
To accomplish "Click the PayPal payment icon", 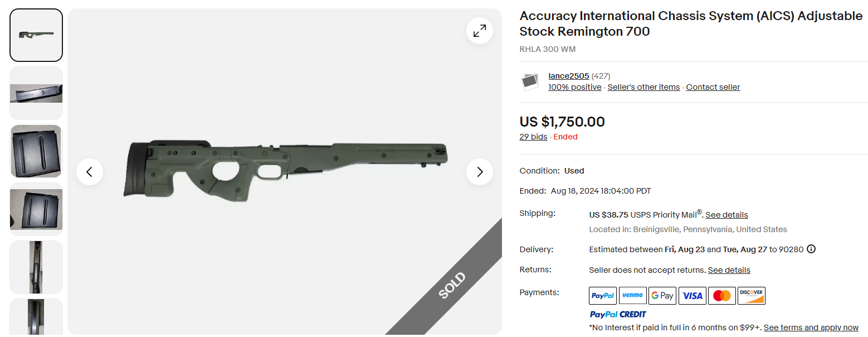I will coord(603,296).
